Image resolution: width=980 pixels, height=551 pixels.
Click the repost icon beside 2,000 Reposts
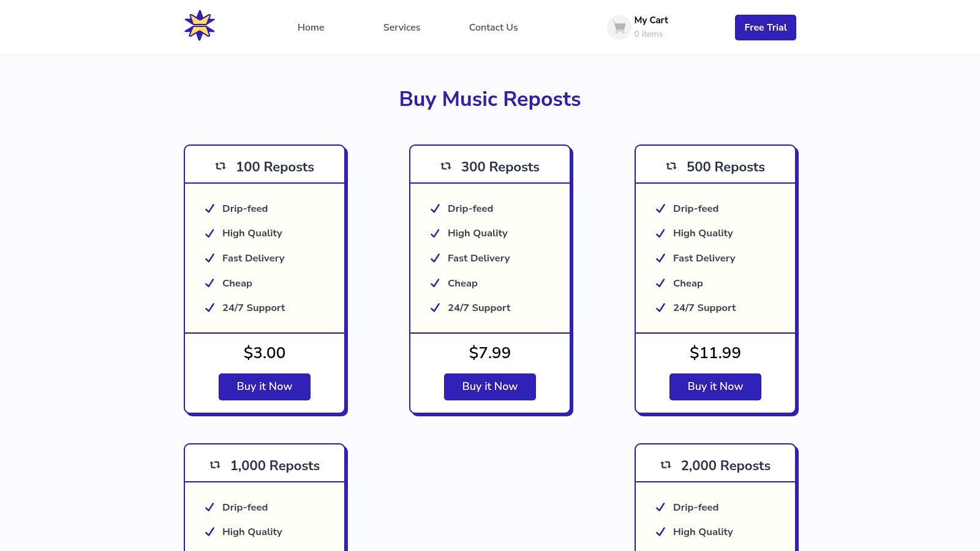666,465
